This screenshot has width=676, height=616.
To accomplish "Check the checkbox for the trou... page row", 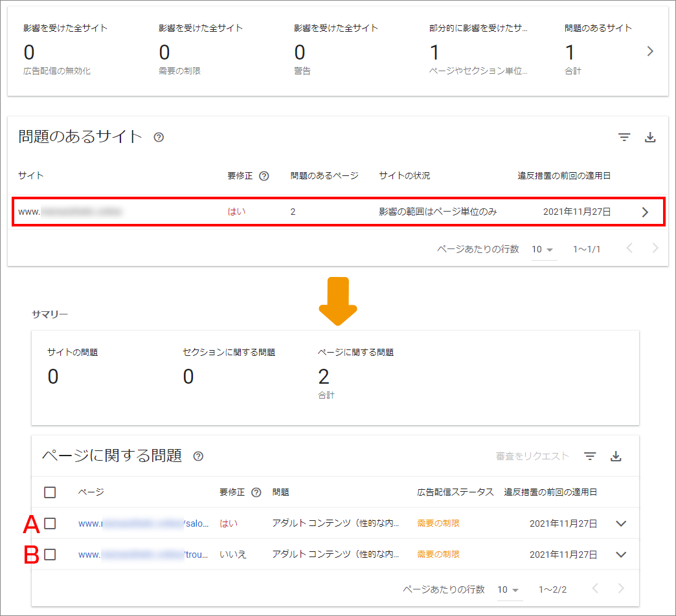I will (50, 555).
